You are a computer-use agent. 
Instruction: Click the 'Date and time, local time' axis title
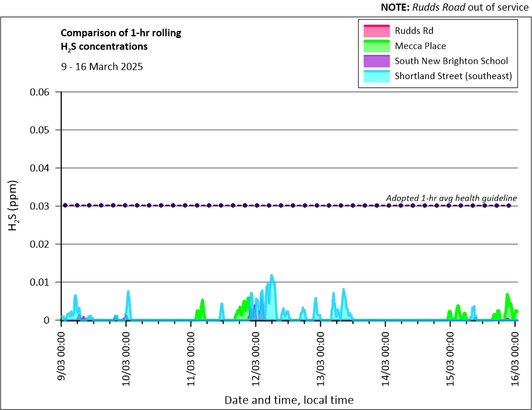point(289,400)
